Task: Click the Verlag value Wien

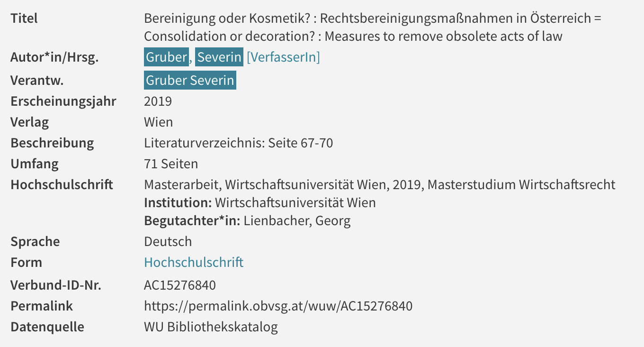Action: (x=158, y=122)
